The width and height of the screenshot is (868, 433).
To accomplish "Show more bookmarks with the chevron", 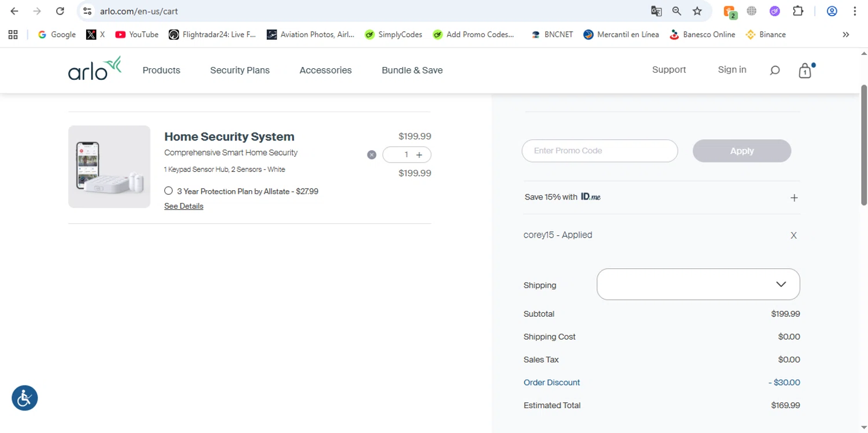I will point(845,35).
